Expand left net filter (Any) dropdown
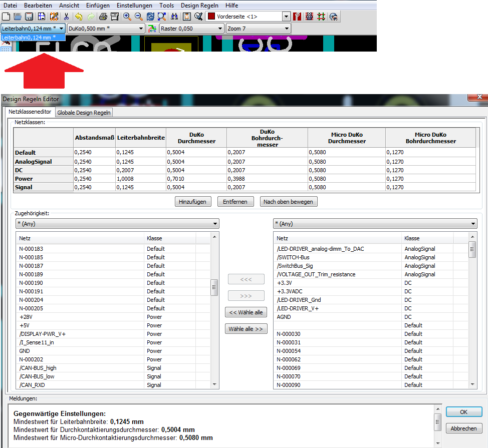Screen dimensions: 488x448 pos(117,224)
